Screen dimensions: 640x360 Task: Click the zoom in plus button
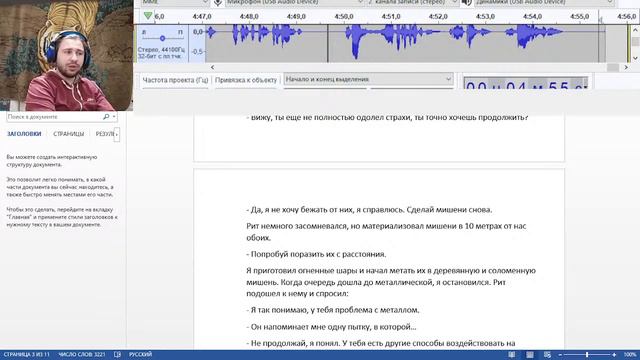pyautogui.click(x=614, y=355)
